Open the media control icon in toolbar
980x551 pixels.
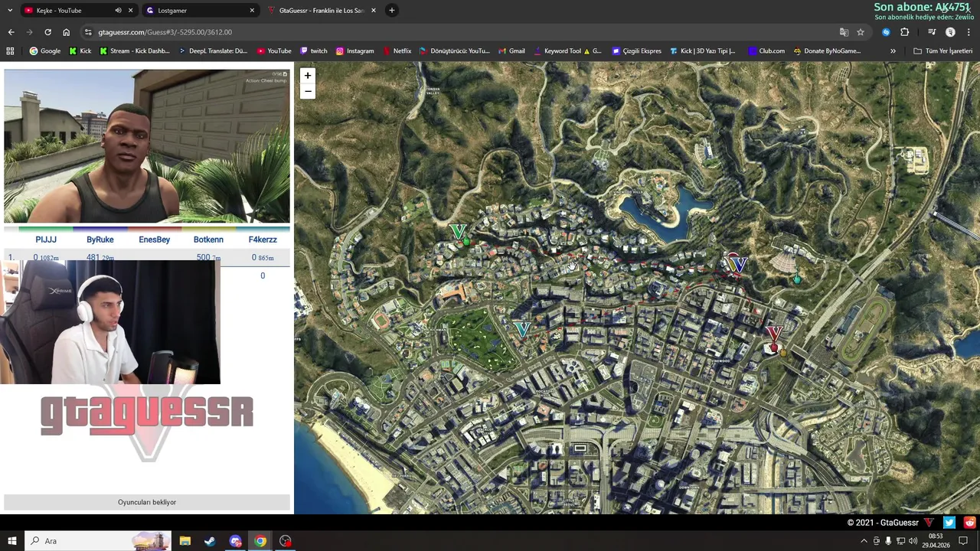click(x=932, y=32)
